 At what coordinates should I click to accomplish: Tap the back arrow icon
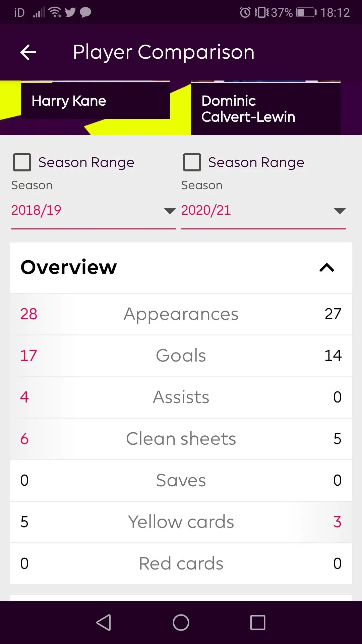(x=28, y=53)
